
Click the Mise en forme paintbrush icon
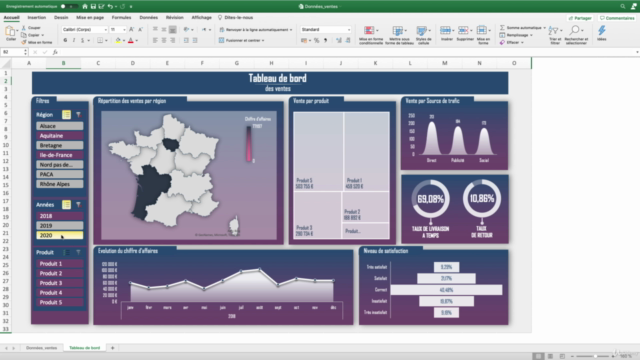[24, 42]
